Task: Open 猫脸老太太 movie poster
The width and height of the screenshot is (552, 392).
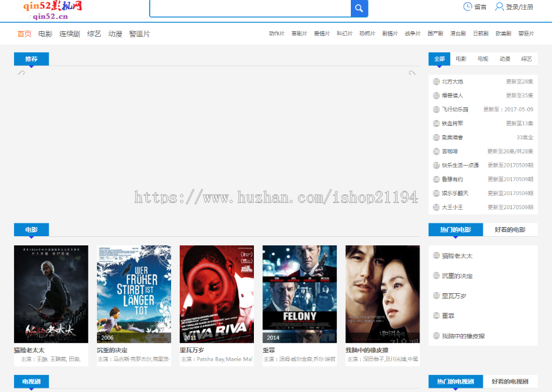Action: pyautogui.click(x=51, y=294)
